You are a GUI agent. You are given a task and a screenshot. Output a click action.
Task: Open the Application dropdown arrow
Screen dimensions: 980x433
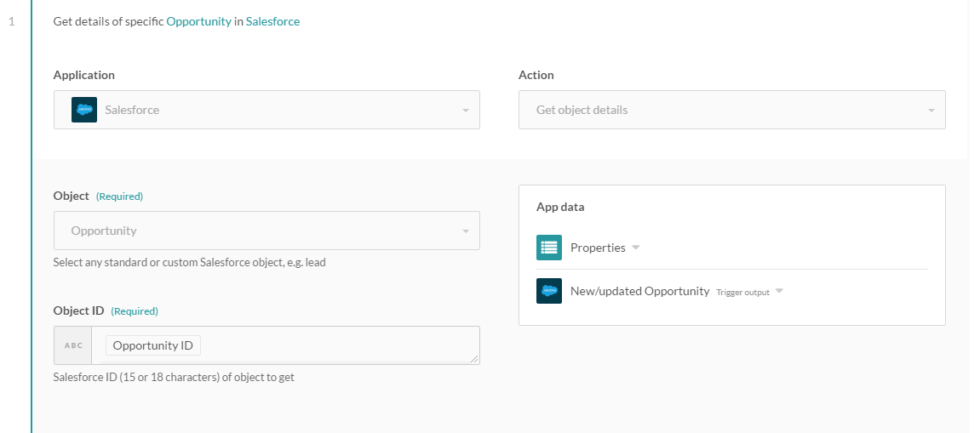tap(466, 111)
